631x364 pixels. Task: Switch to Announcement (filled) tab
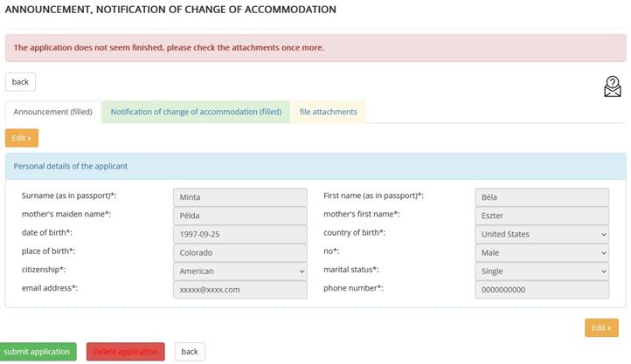point(52,112)
